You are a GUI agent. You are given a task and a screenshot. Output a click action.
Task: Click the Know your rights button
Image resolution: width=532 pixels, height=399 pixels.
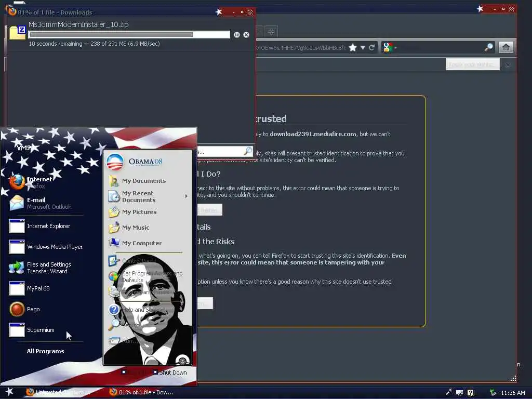pos(472,64)
